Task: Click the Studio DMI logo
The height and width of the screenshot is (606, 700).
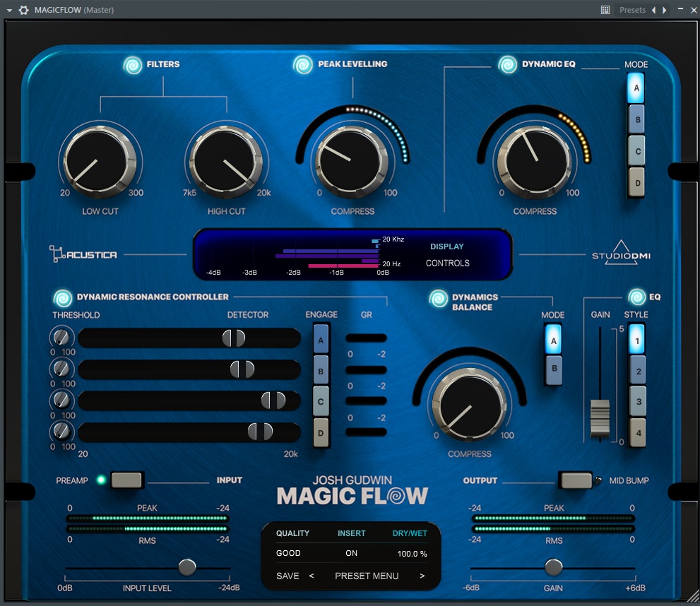Action: coord(621,253)
